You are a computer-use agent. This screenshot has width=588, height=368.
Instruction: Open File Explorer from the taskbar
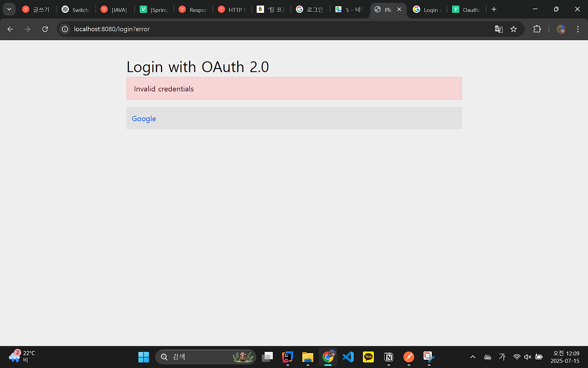click(308, 357)
